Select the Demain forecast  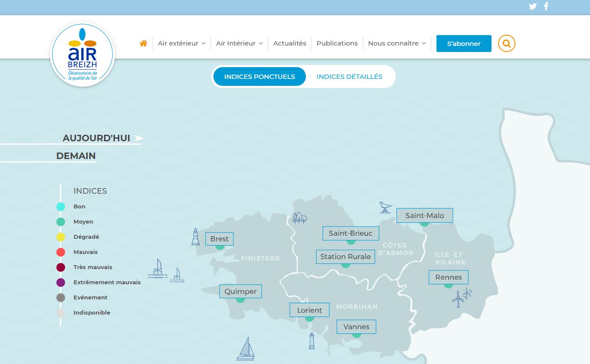(76, 156)
